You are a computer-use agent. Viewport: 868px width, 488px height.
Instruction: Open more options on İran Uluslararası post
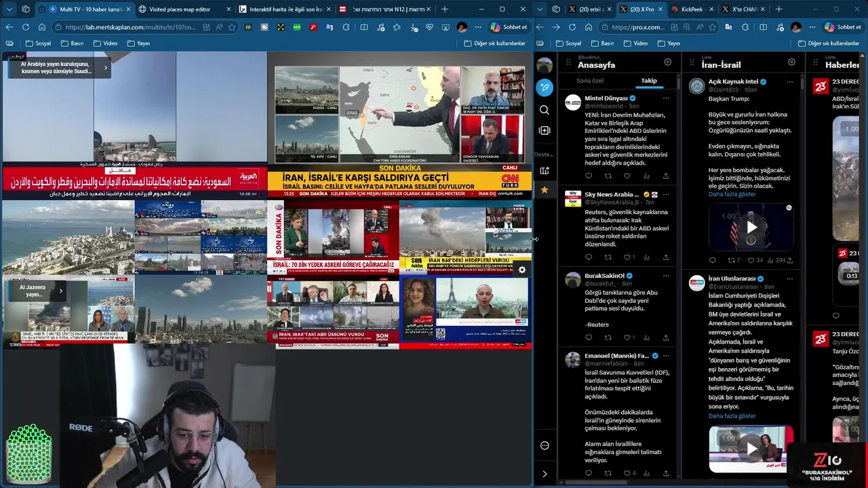point(789,279)
